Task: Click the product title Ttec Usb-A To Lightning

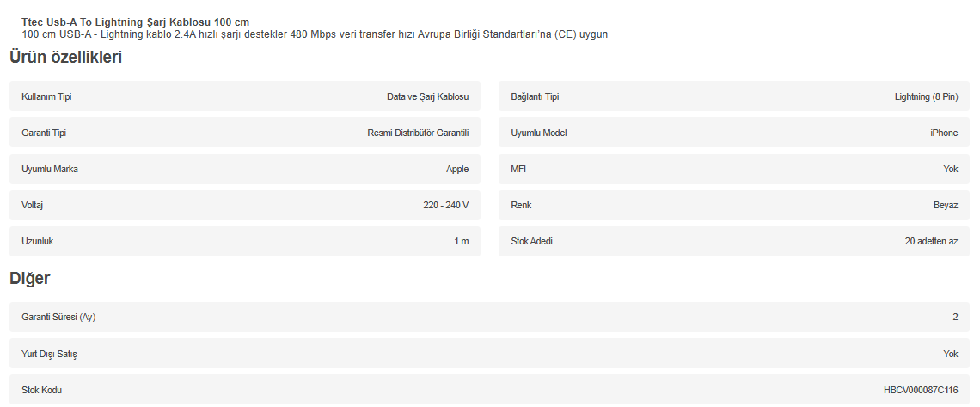Action: [x=135, y=22]
